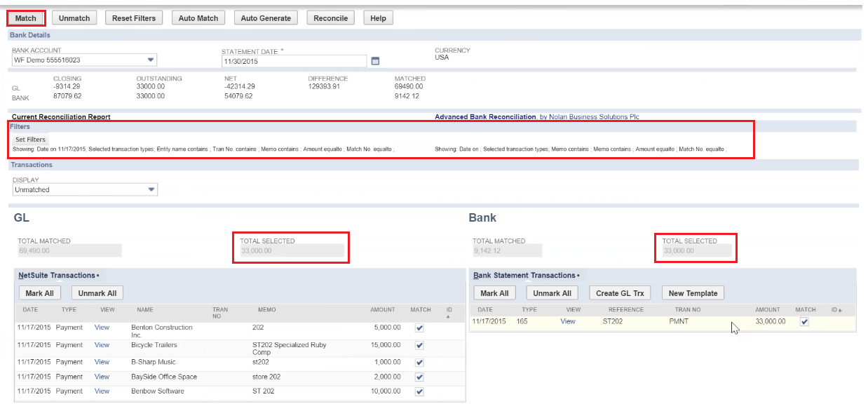Click the Unmatch button
The width and height of the screenshot is (868, 404).
coord(74,18)
